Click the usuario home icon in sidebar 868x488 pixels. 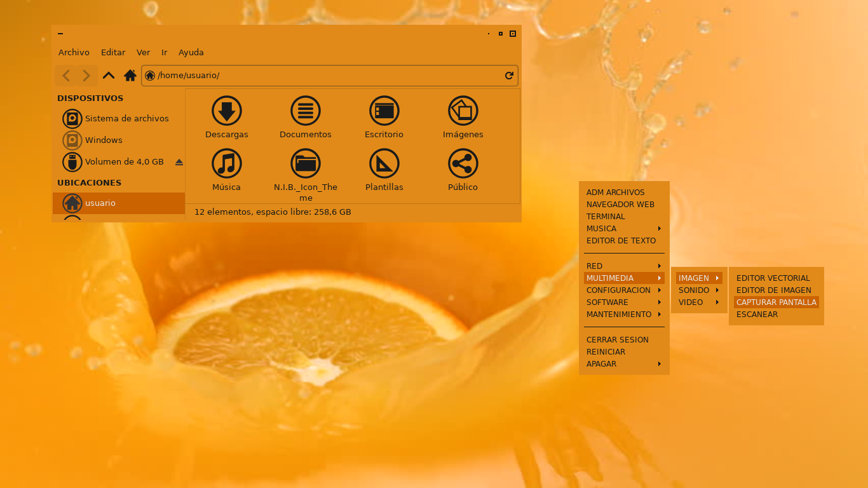(72, 203)
